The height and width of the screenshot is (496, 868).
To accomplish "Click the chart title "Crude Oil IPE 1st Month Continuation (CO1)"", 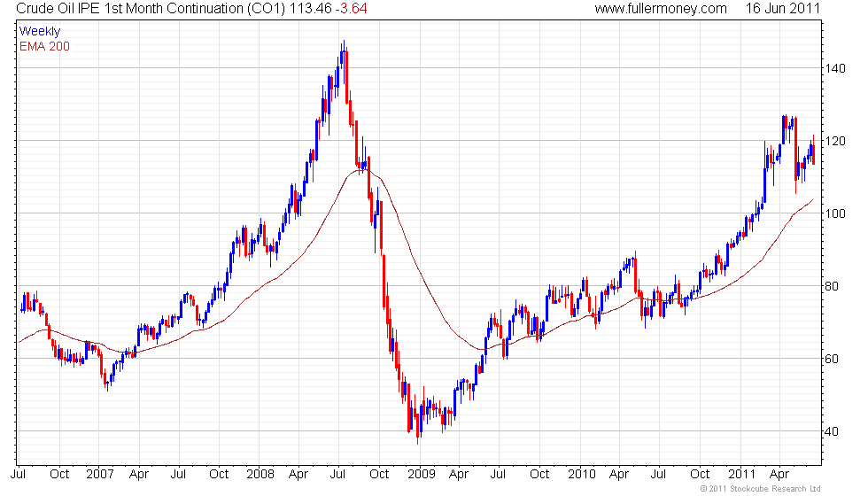I will pos(151,8).
